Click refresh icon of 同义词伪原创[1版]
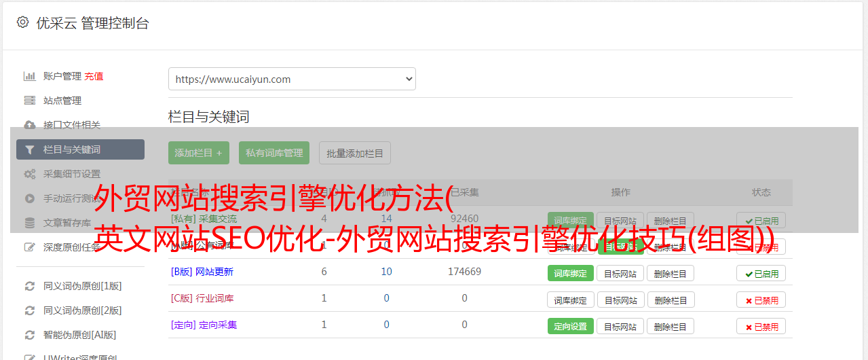Image resolution: width=868 pixels, height=360 pixels. (29, 286)
